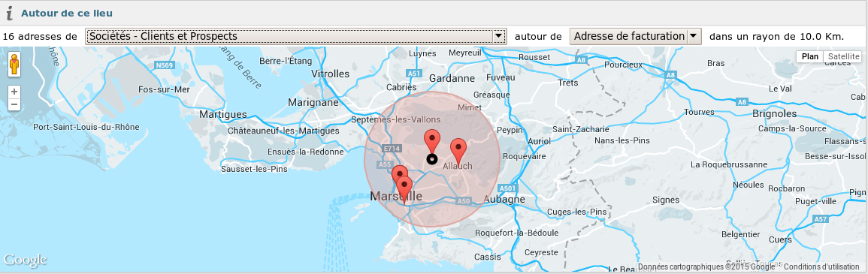Click the Données cartographiques ©2015 Google text
868x274 pixels.
tap(706, 266)
